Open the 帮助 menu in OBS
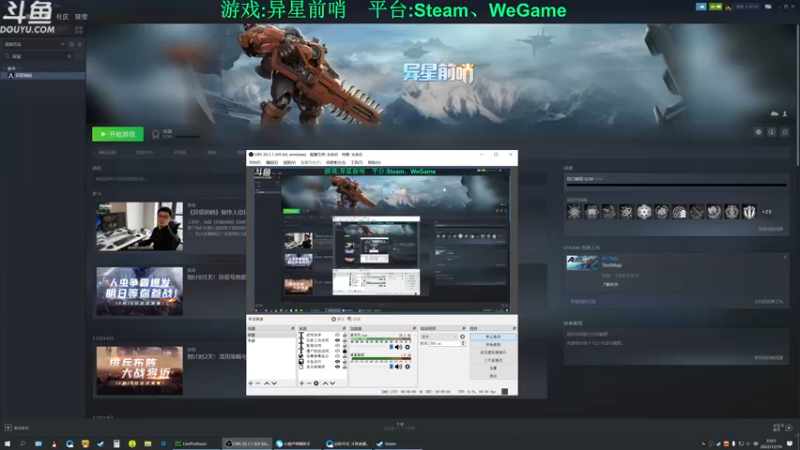The width and height of the screenshot is (800, 450). (374, 162)
